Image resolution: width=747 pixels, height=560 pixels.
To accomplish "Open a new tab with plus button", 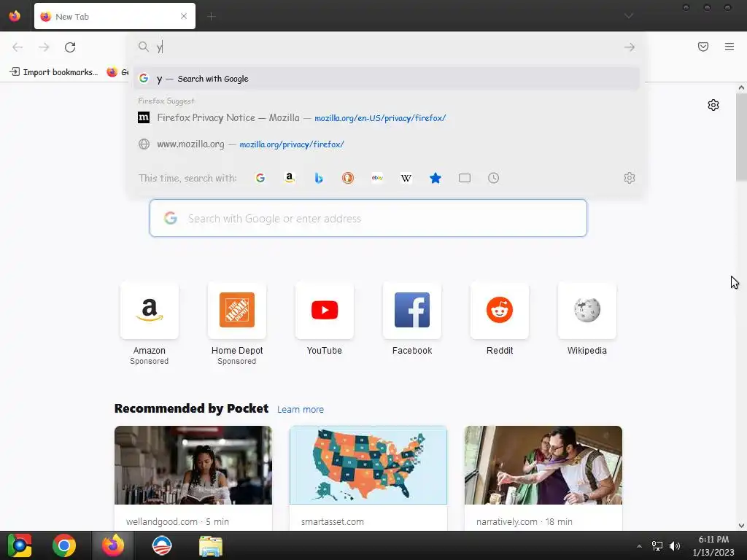I will 212,17.
